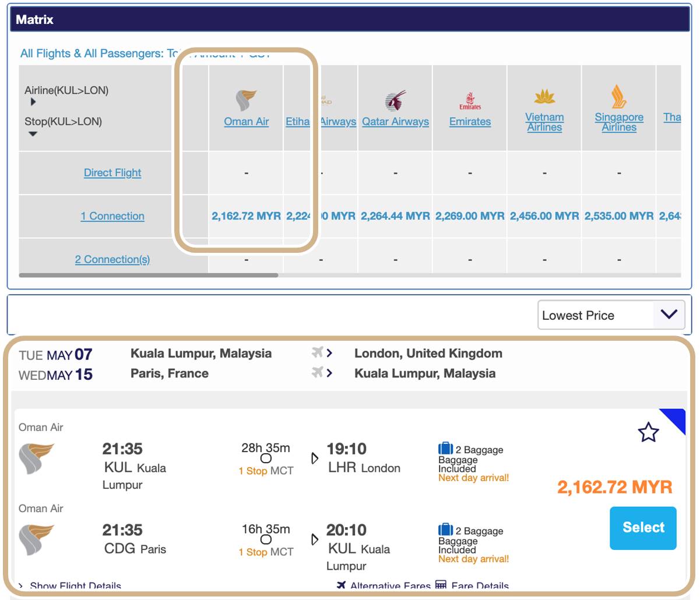Click the Oman Air logo in the matrix header
Screen dimensions: 700x600
click(x=246, y=100)
